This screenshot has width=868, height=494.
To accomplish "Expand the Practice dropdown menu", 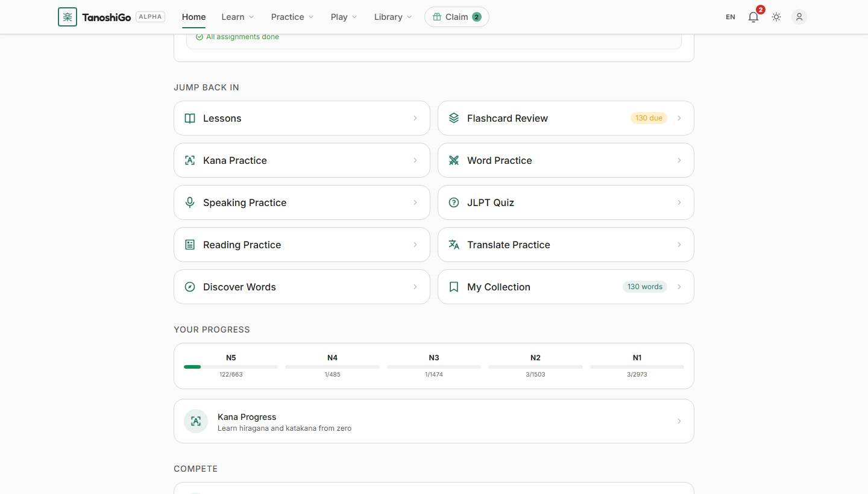I will coord(292,17).
